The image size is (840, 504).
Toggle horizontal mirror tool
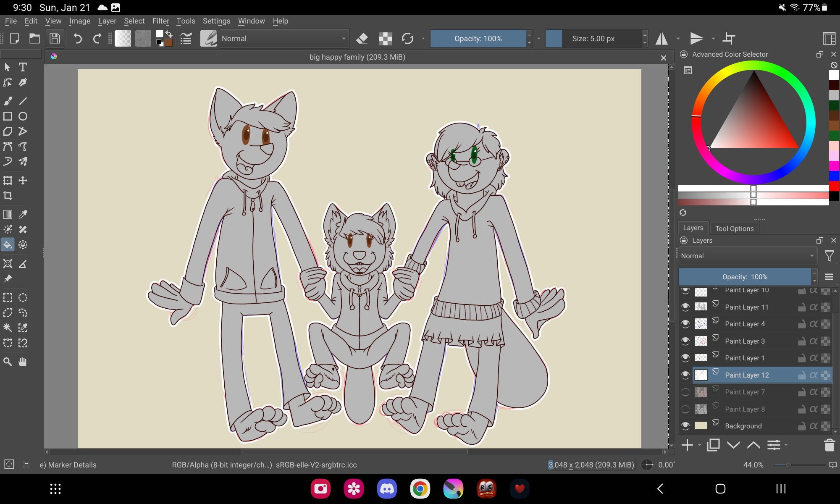pyautogui.click(x=662, y=39)
